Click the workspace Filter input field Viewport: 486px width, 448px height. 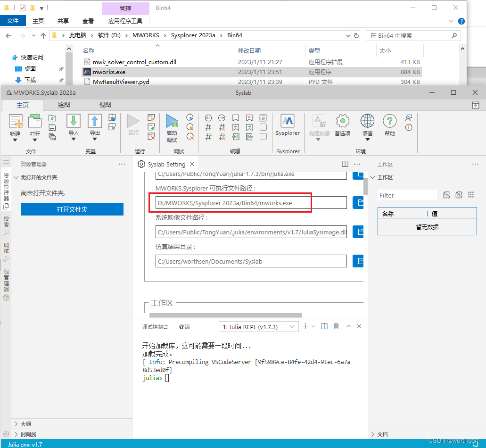click(407, 195)
